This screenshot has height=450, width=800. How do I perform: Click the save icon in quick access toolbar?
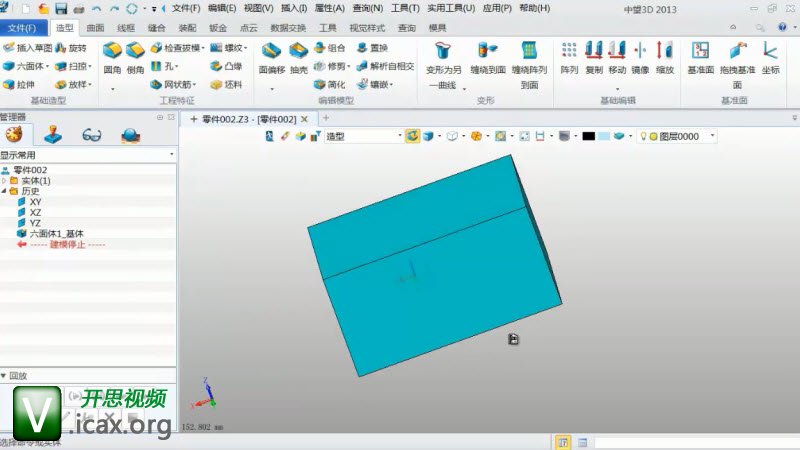pyautogui.click(x=61, y=9)
